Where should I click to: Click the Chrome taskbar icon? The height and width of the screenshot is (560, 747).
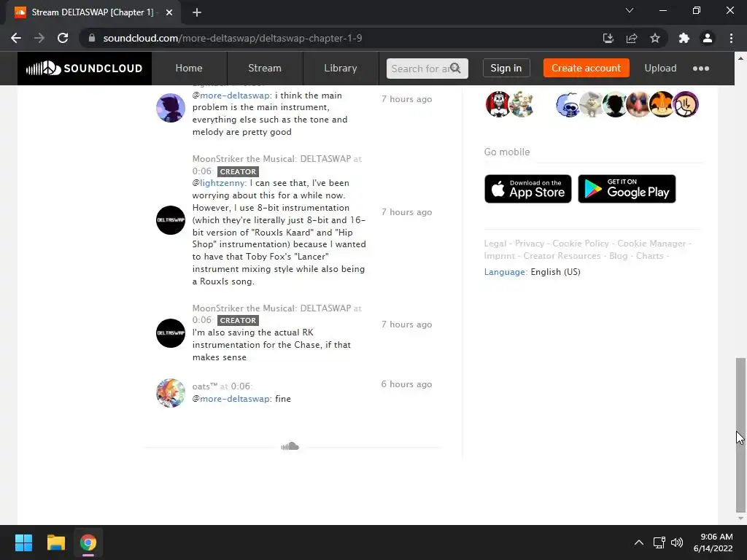pos(88,542)
